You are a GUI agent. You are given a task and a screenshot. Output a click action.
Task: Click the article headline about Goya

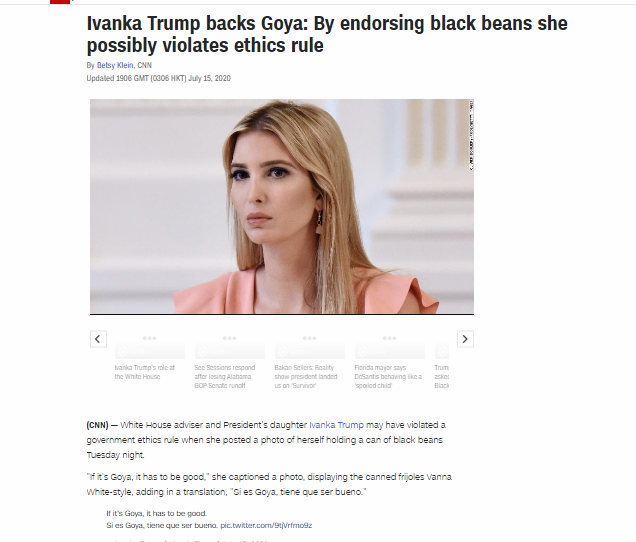[327, 34]
